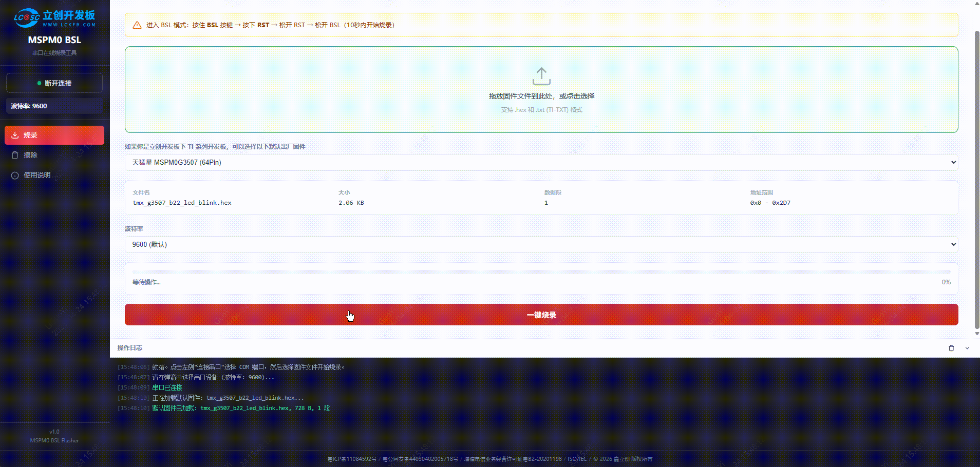This screenshot has height=467, width=980.
Task: Click the 操作日志 panel title
Action: (129, 348)
